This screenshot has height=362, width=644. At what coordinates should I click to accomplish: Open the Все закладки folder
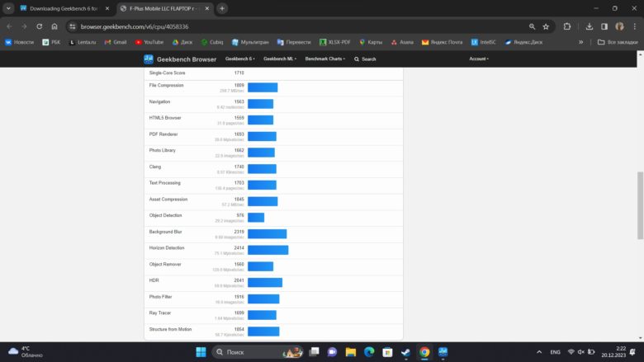618,42
